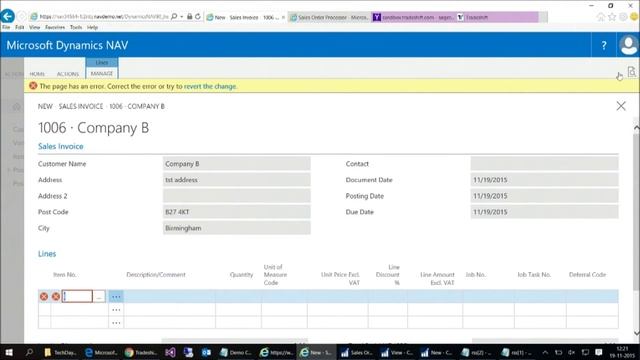The width and height of the screenshot is (640, 360).
Task: Click the Address field with tst address
Action: tap(236, 180)
